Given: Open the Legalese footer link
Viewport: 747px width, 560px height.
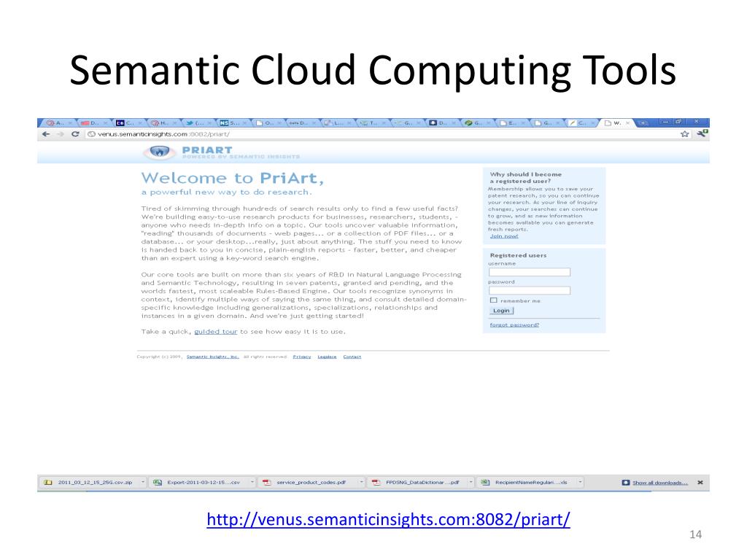Looking at the screenshot, I should click(327, 357).
